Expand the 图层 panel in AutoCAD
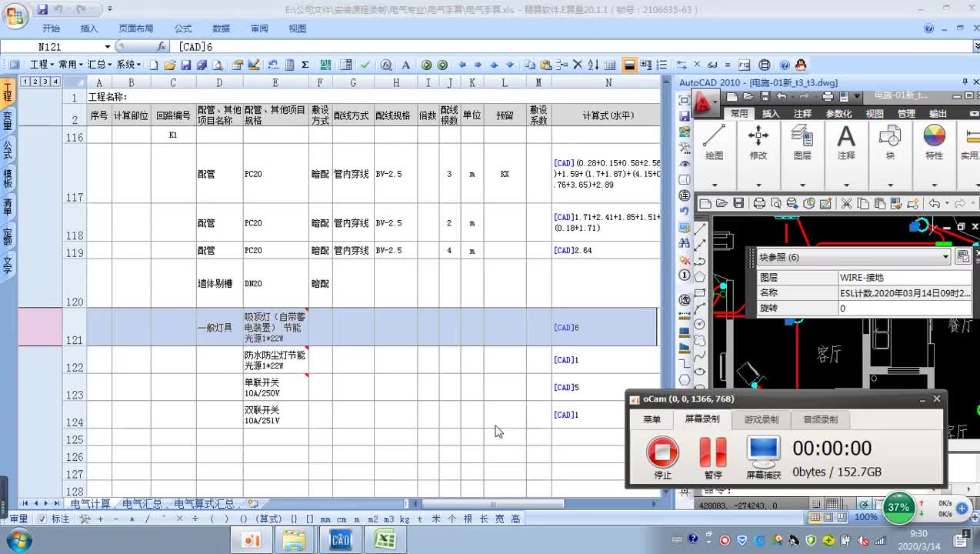Image resolution: width=980 pixels, height=554 pixels. 802,185
